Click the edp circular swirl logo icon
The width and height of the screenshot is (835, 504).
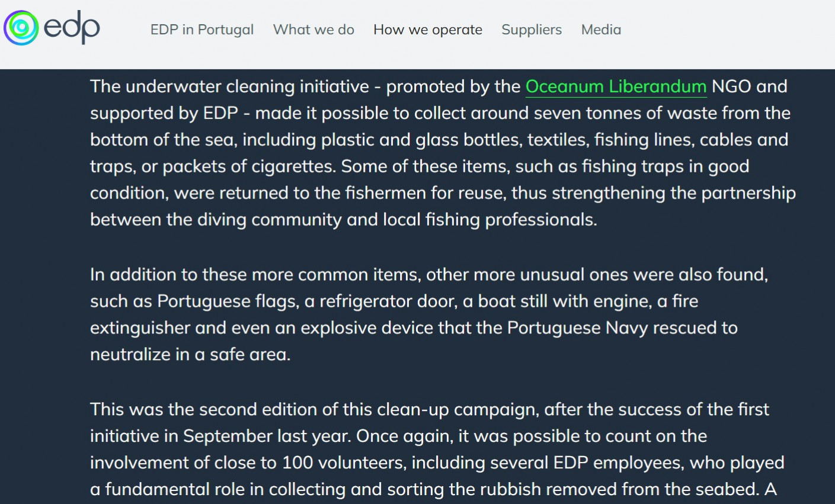coord(21,28)
